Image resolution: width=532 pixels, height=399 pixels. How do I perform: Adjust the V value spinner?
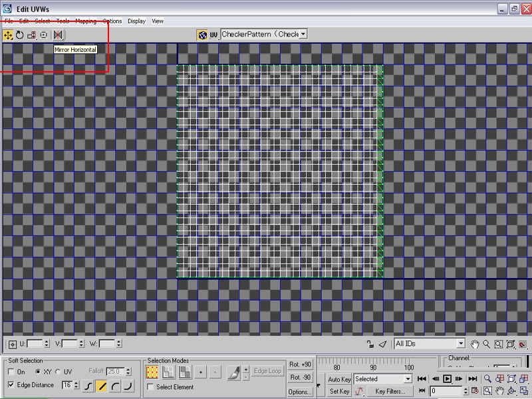81,344
